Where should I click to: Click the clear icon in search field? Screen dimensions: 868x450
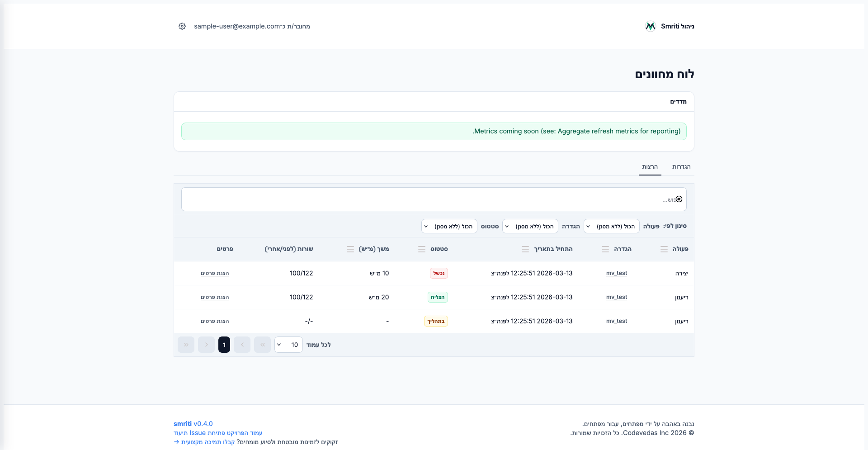[679, 199]
